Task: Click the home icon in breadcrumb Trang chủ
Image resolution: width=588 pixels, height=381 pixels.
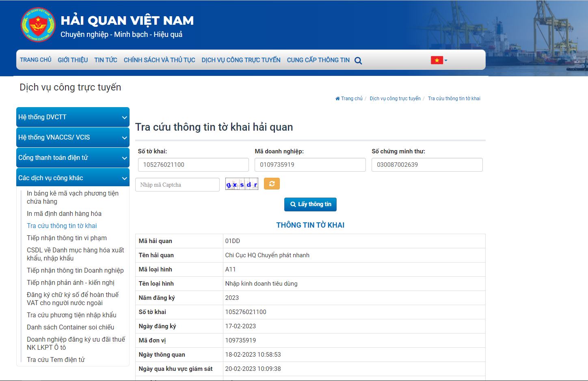Action: (337, 99)
